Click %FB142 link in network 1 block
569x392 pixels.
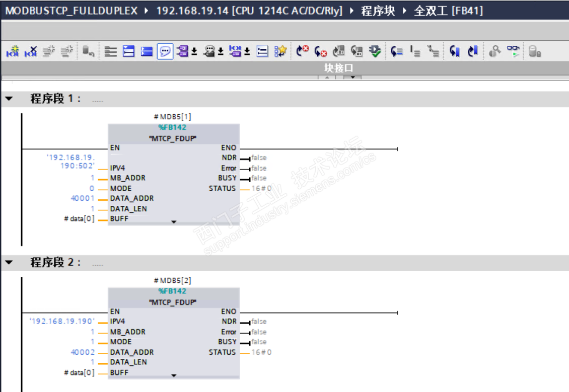[x=172, y=127]
